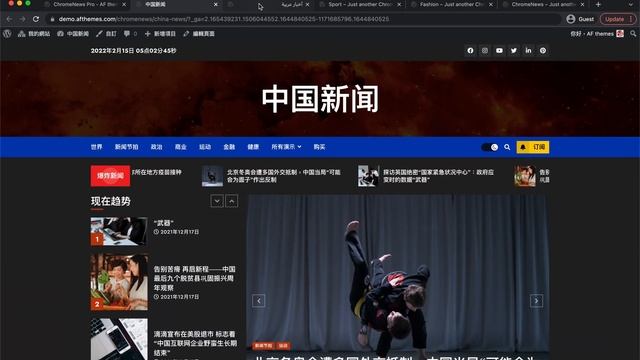This screenshot has width=640, height=360.
Task: Click the search magnifier in the blue menu
Action: pyautogui.click(x=507, y=147)
